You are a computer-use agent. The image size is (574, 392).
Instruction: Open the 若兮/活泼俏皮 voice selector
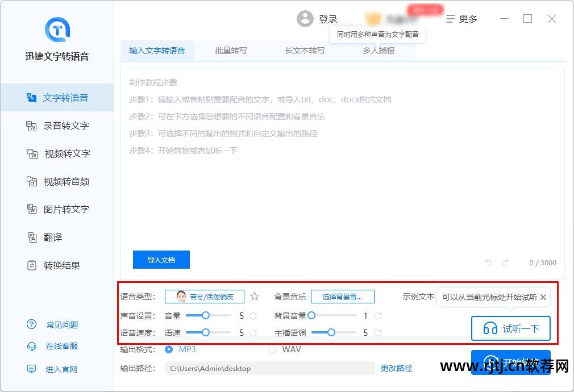coord(204,296)
